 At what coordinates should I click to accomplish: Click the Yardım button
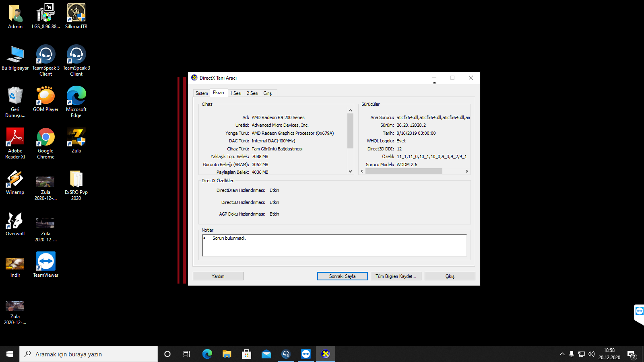click(218, 276)
